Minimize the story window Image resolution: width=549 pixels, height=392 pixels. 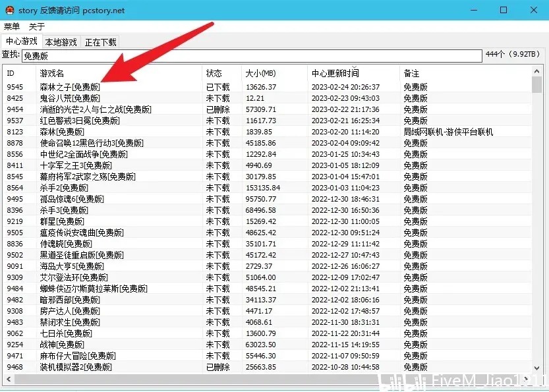pos(474,10)
